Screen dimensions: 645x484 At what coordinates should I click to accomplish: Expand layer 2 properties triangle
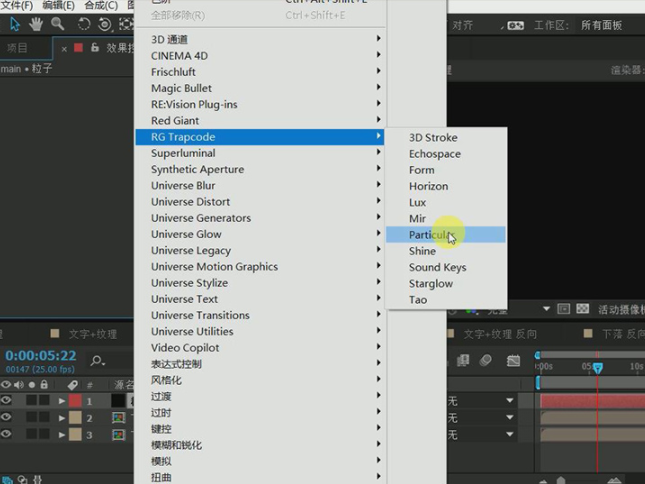pos(62,418)
